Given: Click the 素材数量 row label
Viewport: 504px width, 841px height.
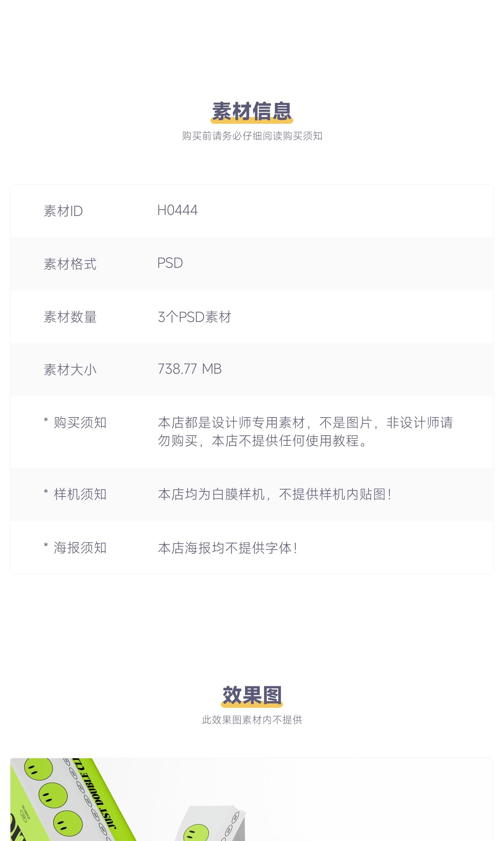Looking at the screenshot, I should click(x=70, y=317).
